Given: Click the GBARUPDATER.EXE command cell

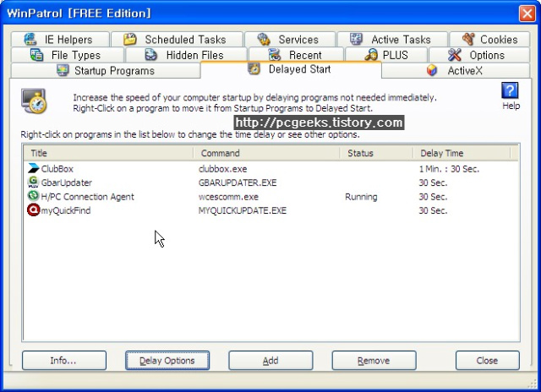Looking at the screenshot, I should coord(238,182).
